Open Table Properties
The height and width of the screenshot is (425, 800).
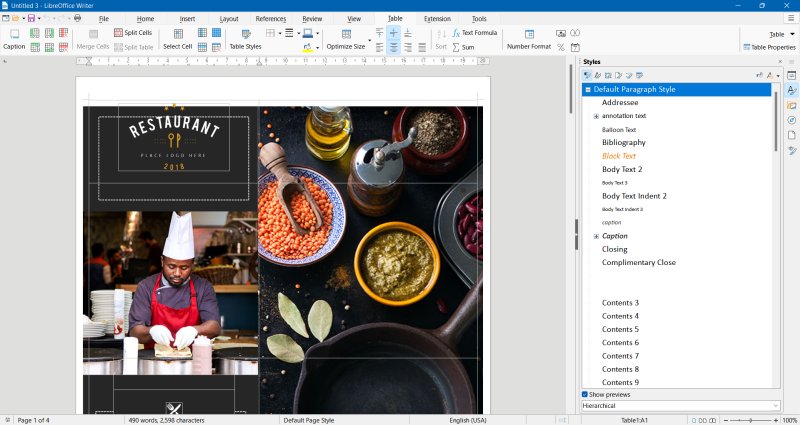(768, 47)
